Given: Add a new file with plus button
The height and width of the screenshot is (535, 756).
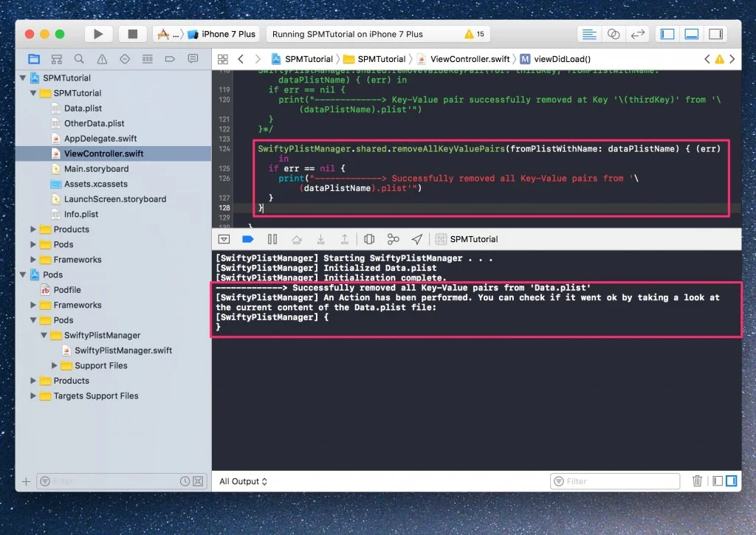Looking at the screenshot, I should (26, 481).
